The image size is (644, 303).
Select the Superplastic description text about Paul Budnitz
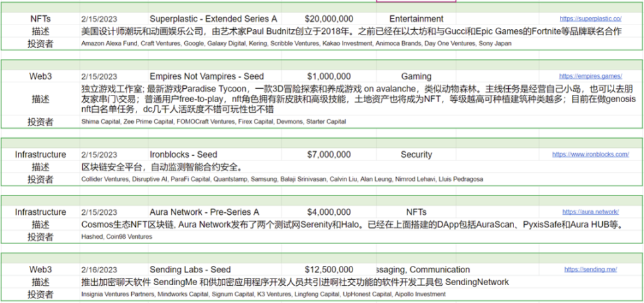(351, 31)
